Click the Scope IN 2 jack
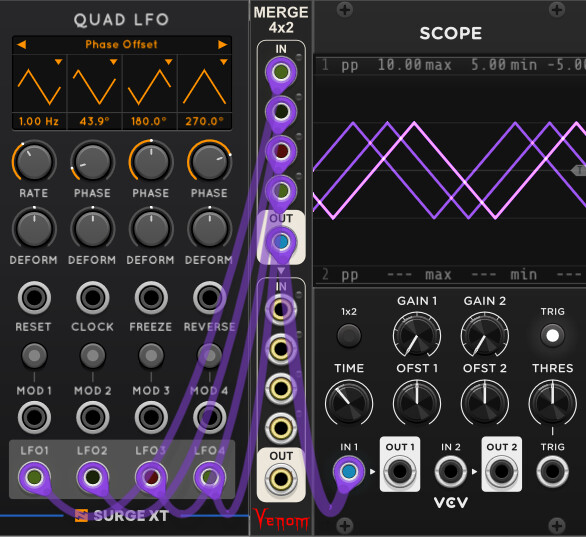586x537 pixels. 451,471
